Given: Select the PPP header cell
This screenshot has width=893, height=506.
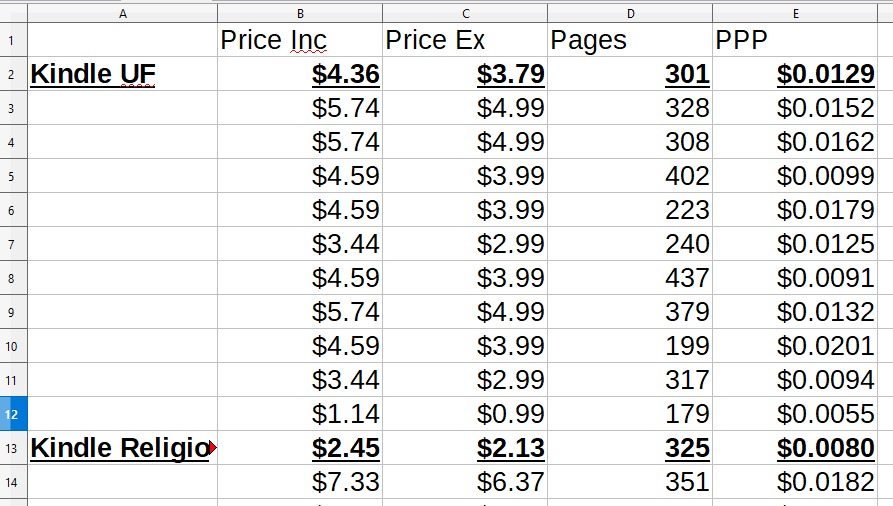Looking at the screenshot, I should [x=795, y=40].
